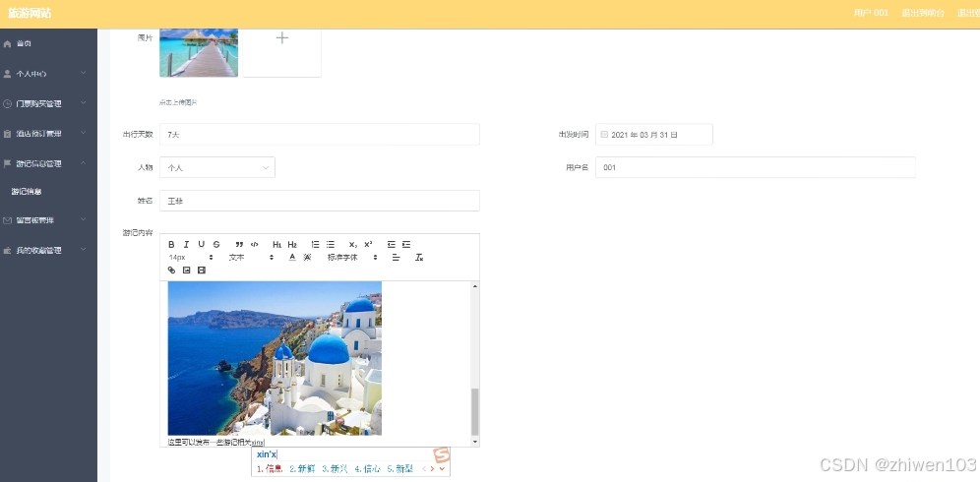
Task: Open the text color picker
Action: tap(292, 258)
